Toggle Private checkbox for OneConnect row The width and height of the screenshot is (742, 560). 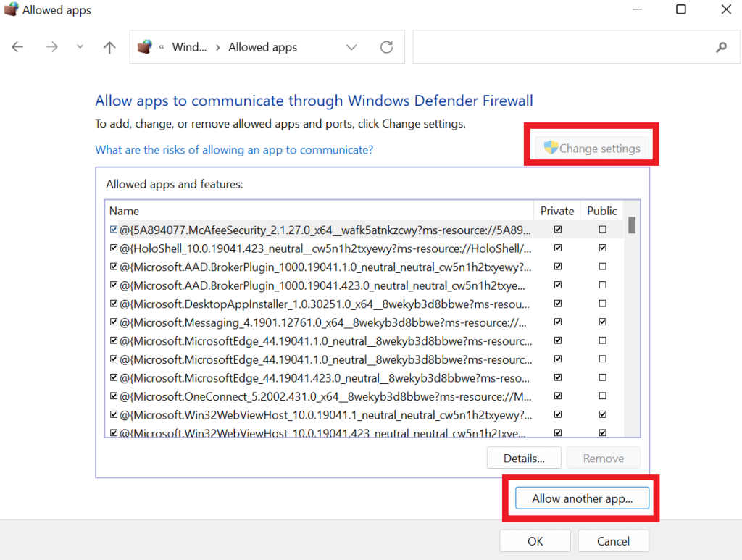pos(558,396)
